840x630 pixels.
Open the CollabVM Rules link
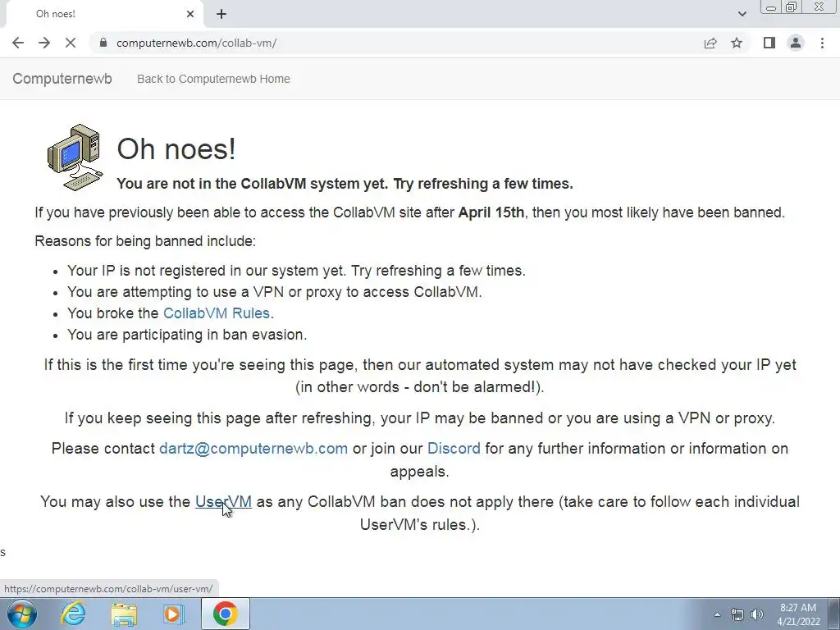click(217, 313)
